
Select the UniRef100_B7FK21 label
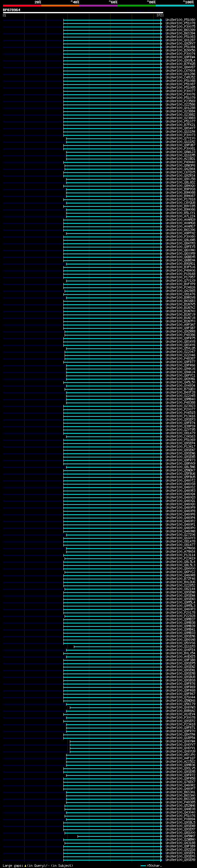click(180, 125)
